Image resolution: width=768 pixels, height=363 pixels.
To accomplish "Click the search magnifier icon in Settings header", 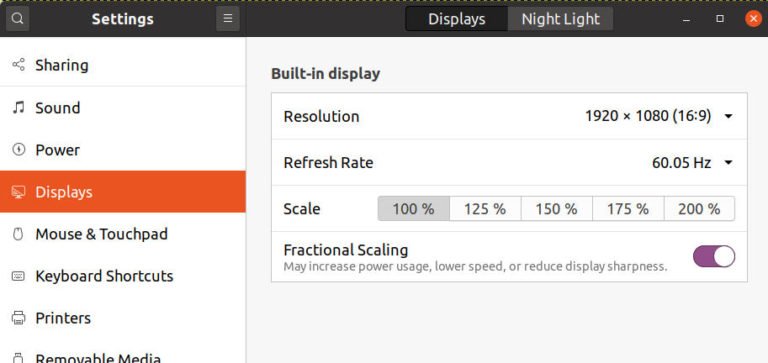I will tap(18, 19).
